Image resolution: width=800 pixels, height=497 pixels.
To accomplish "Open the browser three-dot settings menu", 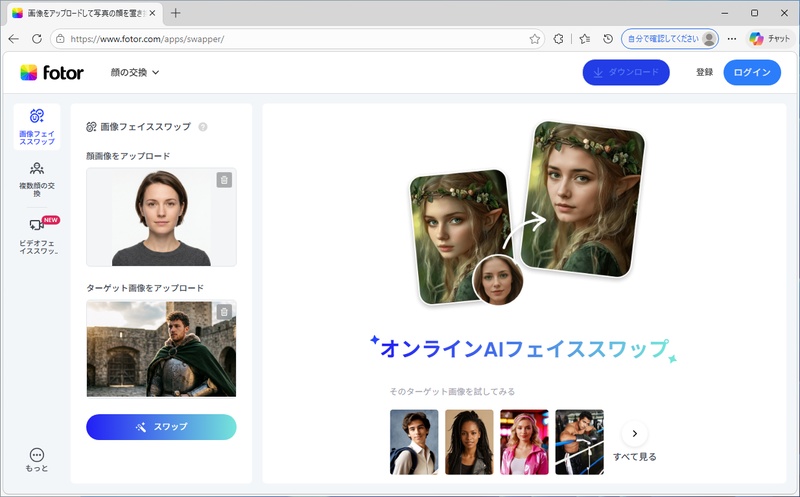I will point(732,39).
